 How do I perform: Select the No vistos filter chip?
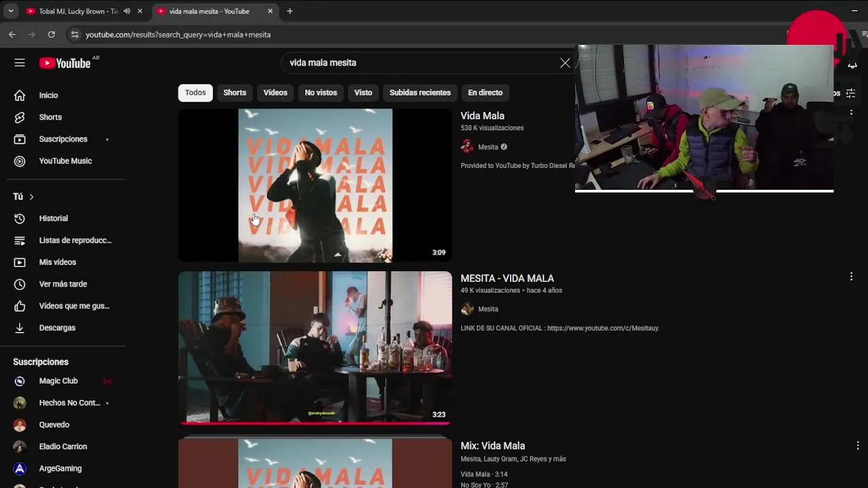coord(321,93)
